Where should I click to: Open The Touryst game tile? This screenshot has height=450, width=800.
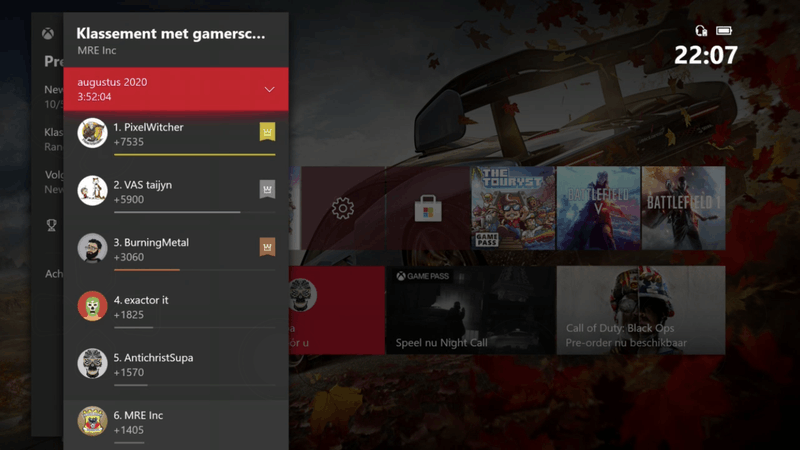(513, 208)
